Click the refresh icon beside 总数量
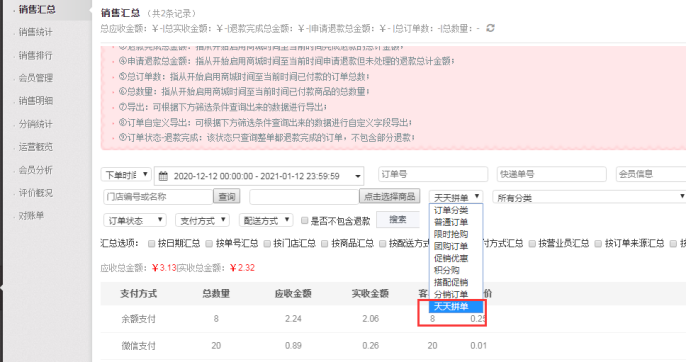687x363 pixels. [x=490, y=28]
